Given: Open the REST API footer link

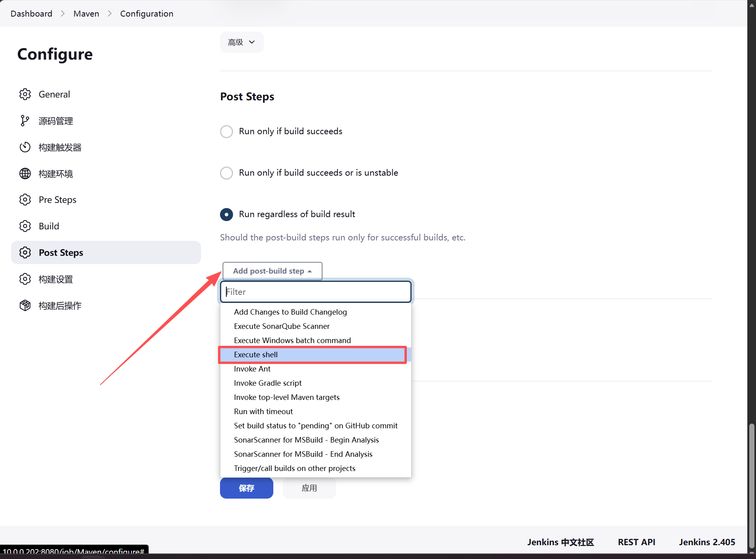Looking at the screenshot, I should (636, 542).
